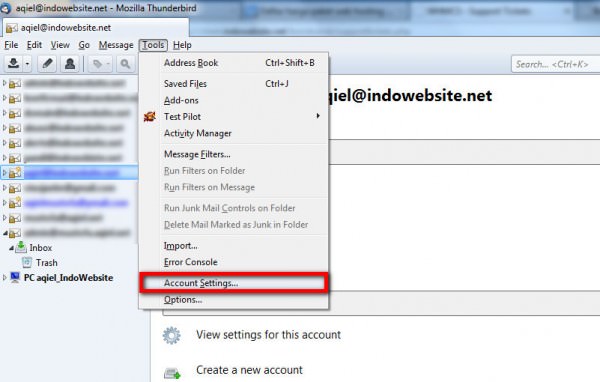Click the PC aqiel_IndoWebsite computer icon
Image resolution: width=600 pixels, height=382 pixels.
(15, 278)
